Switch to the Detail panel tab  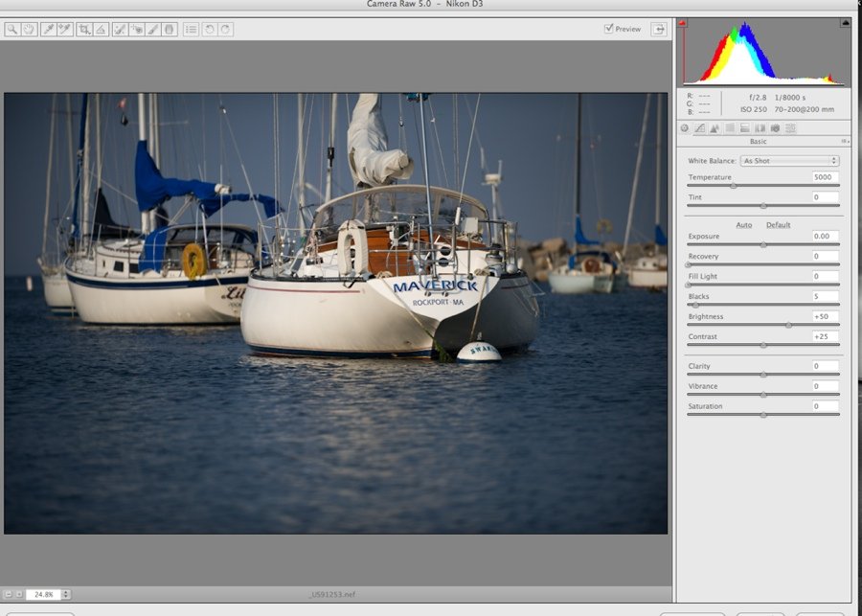[x=715, y=127]
